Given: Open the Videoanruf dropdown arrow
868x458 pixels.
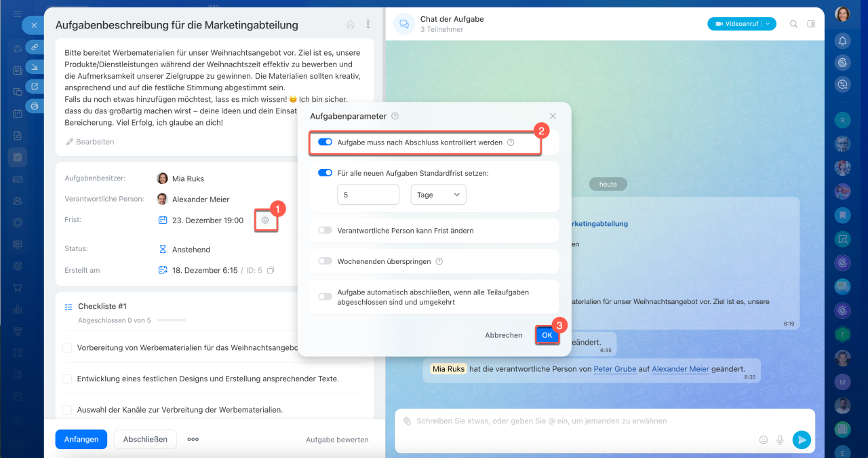Looking at the screenshot, I should [768, 24].
